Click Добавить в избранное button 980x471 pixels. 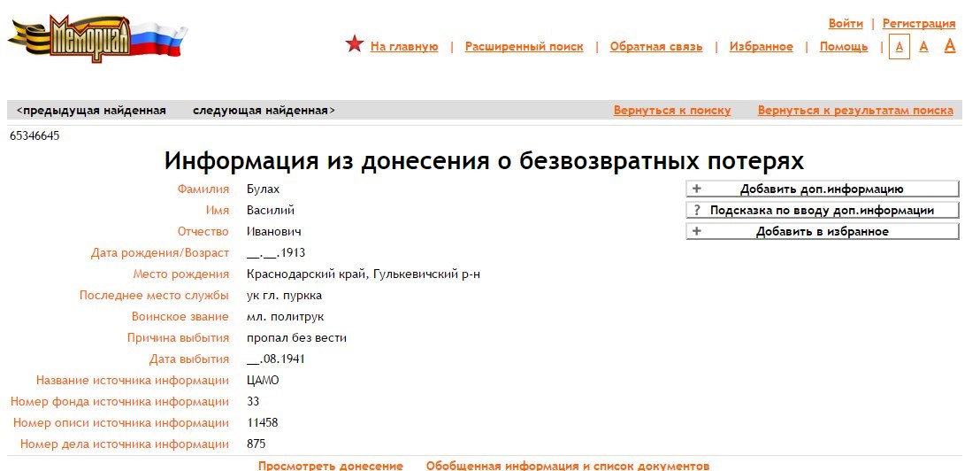pos(822,231)
